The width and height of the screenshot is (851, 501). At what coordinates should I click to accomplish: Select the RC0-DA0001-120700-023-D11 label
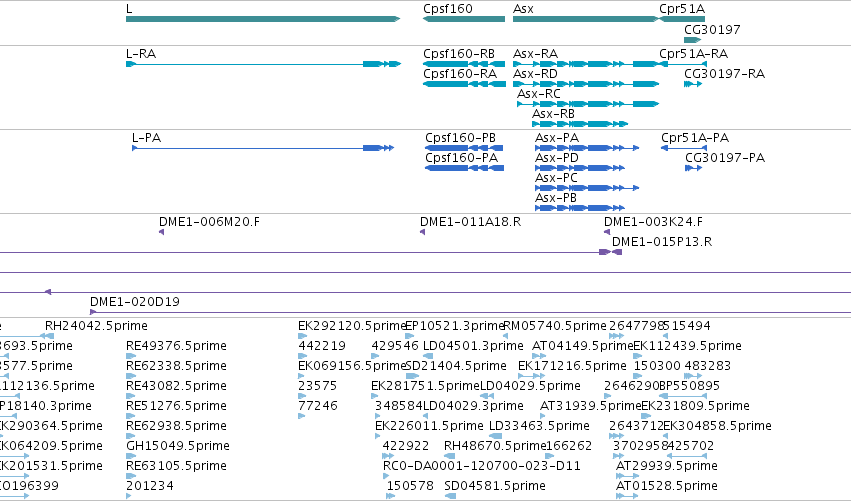coord(482,467)
